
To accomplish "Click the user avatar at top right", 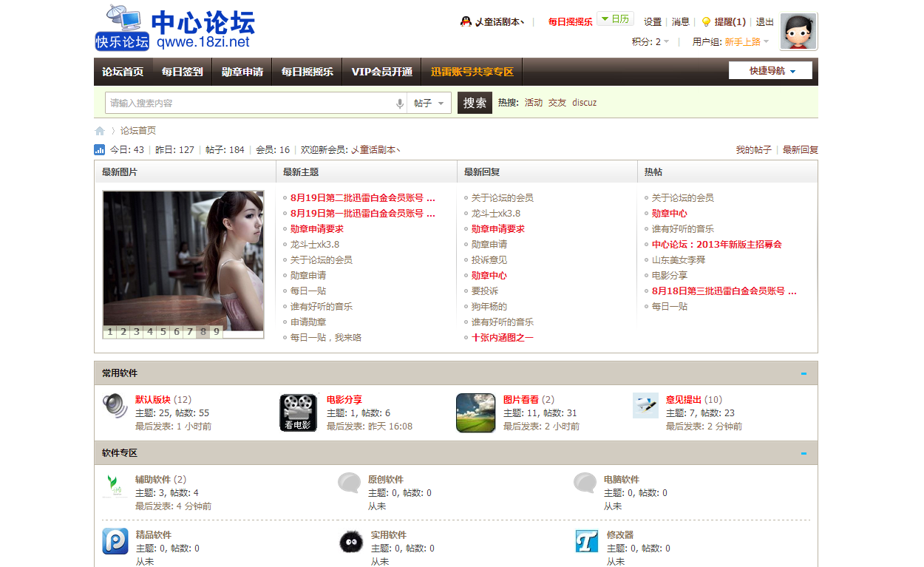I will tap(798, 31).
